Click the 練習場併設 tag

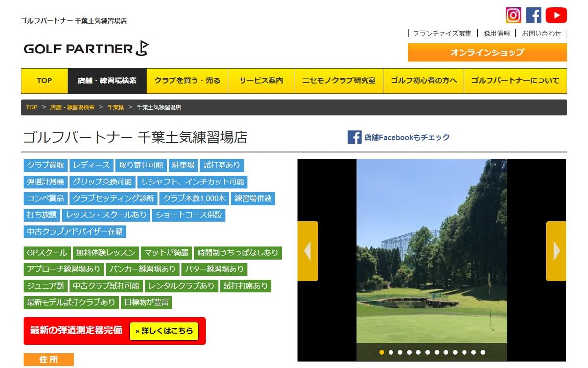point(253,199)
